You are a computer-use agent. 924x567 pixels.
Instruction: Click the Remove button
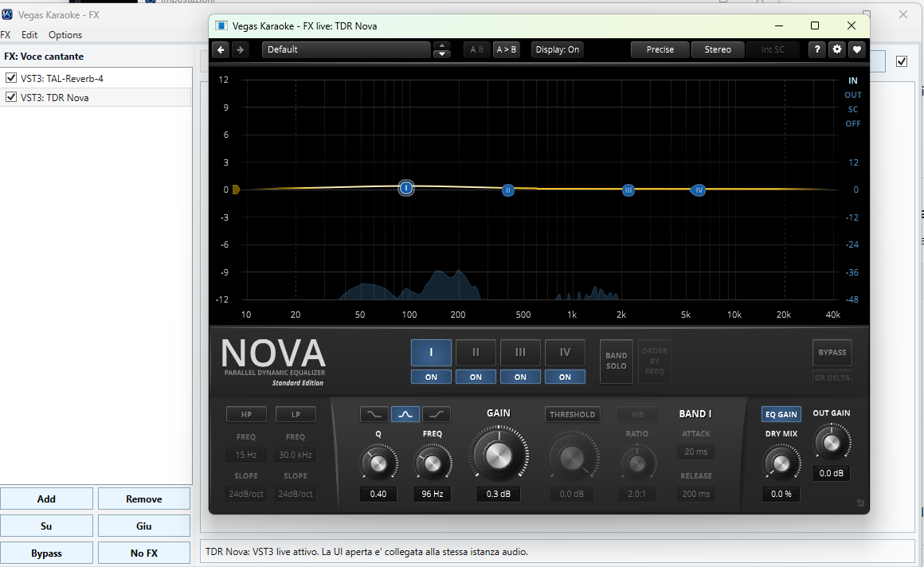[144, 499]
